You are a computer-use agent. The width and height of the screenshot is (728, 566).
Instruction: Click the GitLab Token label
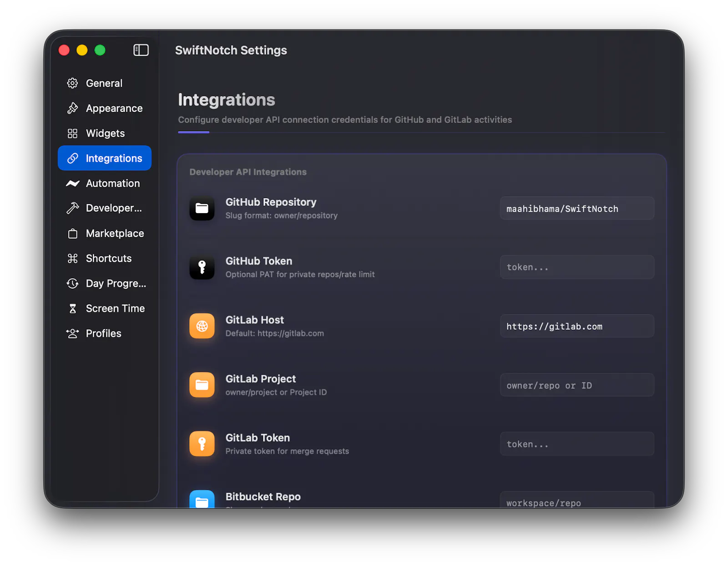click(258, 438)
